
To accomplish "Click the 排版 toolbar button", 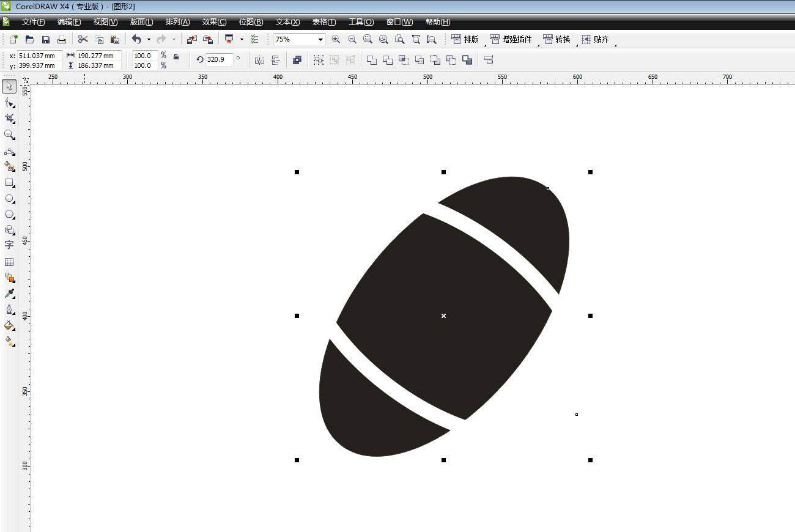I will pos(465,39).
